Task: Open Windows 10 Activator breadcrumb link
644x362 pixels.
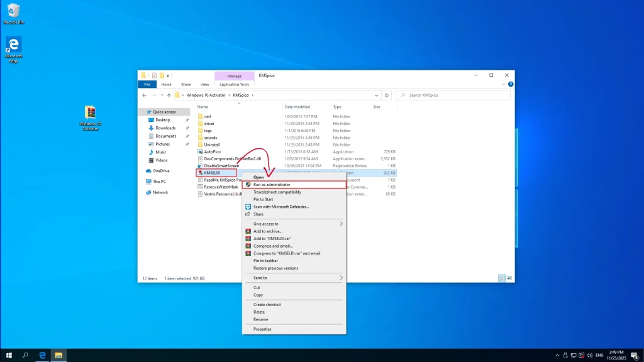Action: [x=204, y=95]
